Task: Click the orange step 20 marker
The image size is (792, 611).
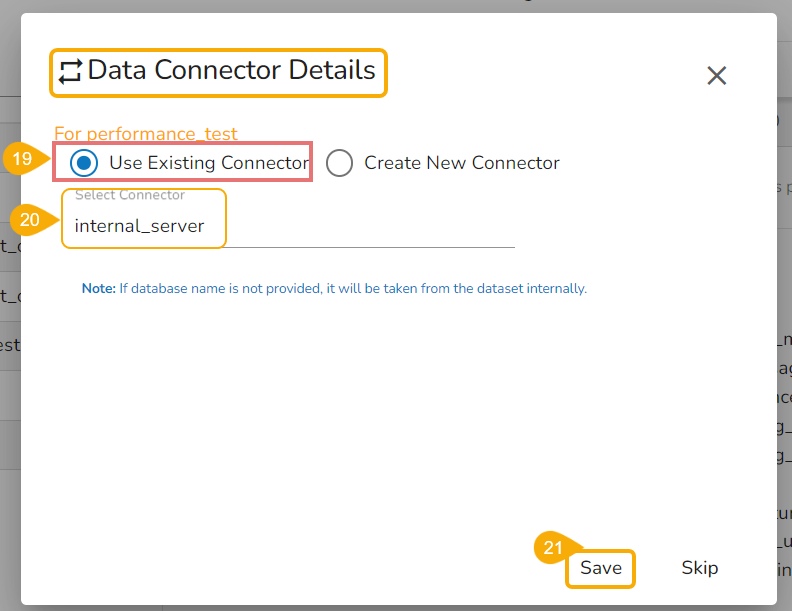Action: [x=32, y=220]
